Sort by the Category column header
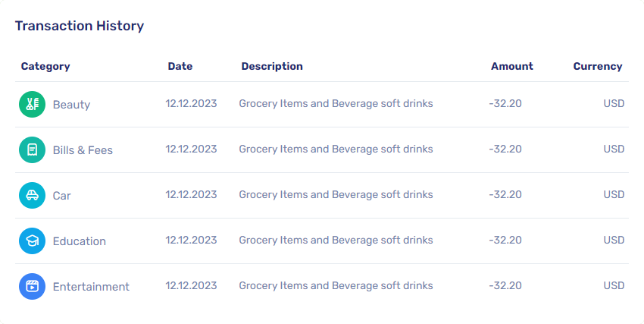This screenshot has height=324, width=644. pos(45,66)
